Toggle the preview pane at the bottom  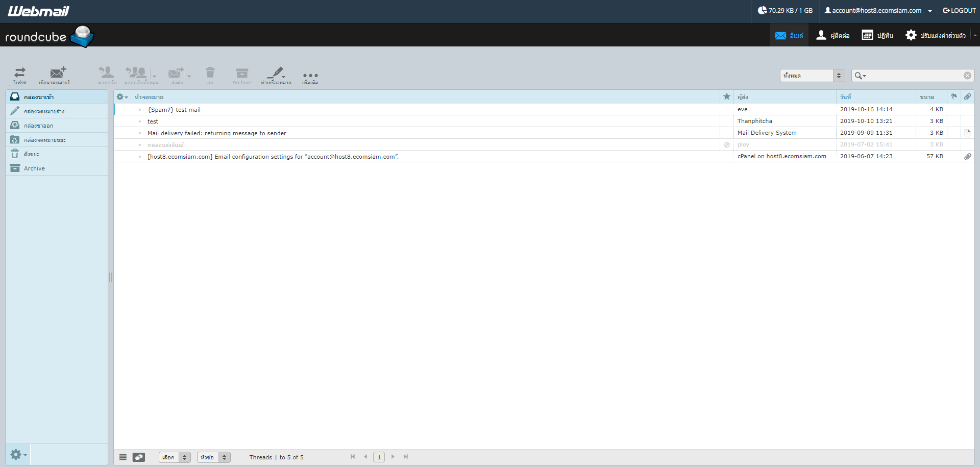(x=138, y=457)
